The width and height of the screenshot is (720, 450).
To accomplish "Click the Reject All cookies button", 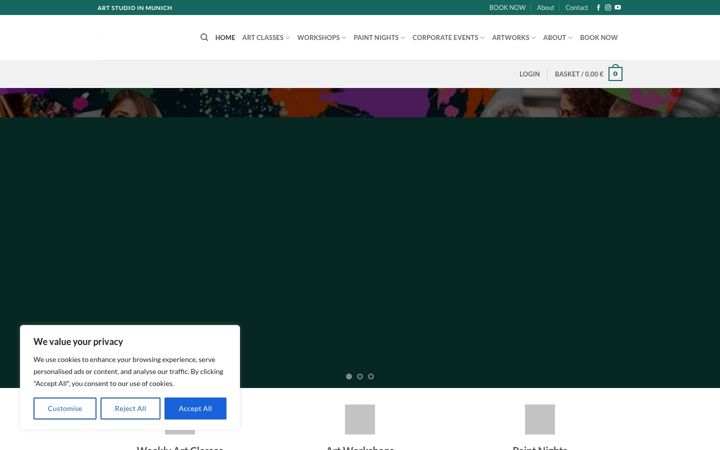I will [x=130, y=408].
